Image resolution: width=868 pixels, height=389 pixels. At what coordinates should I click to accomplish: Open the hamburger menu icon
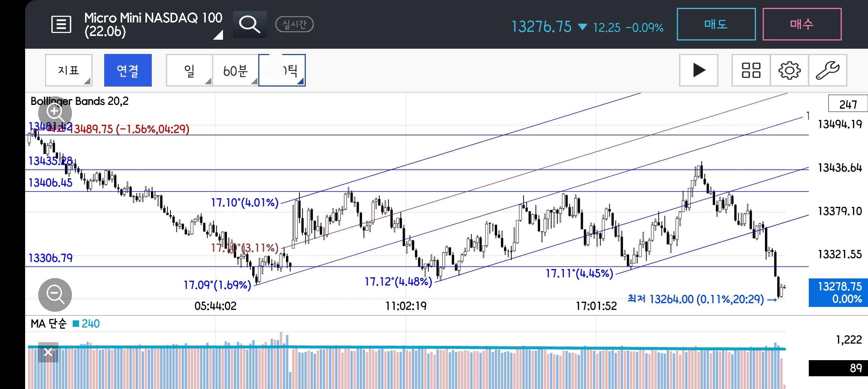click(x=61, y=25)
